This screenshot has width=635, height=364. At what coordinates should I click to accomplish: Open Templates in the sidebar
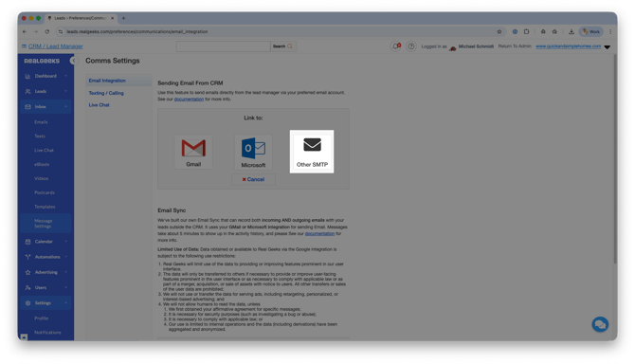pos(45,207)
